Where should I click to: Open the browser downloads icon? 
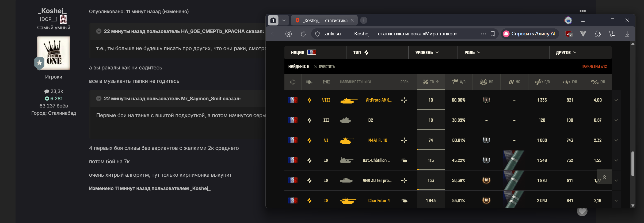point(627,34)
